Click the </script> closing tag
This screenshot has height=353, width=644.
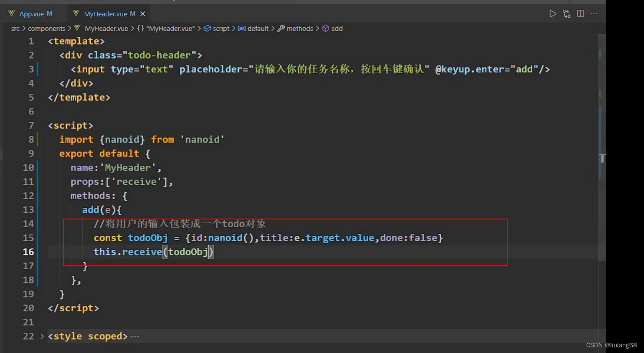73,308
